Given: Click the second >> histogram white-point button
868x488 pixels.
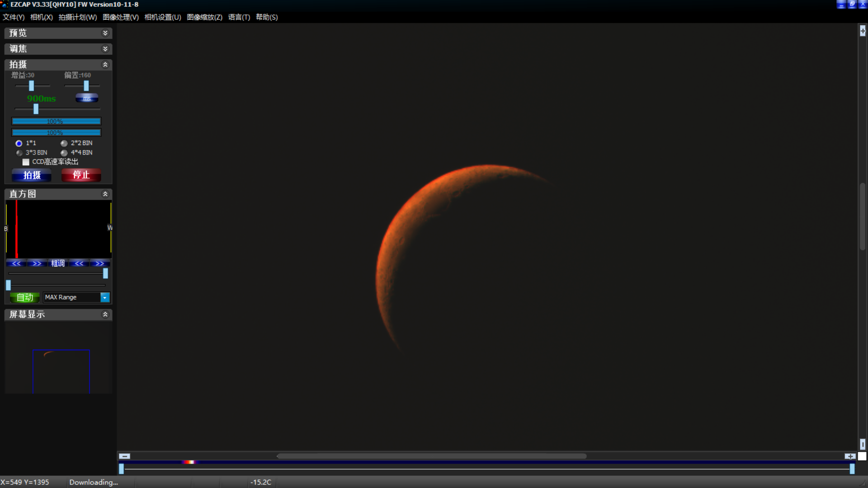Looking at the screenshot, I should tap(99, 263).
